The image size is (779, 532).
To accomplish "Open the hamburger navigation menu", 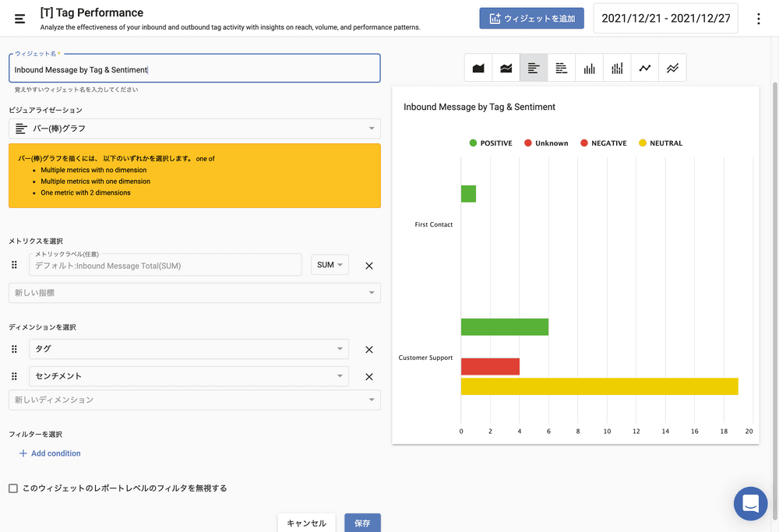I will (x=20, y=19).
